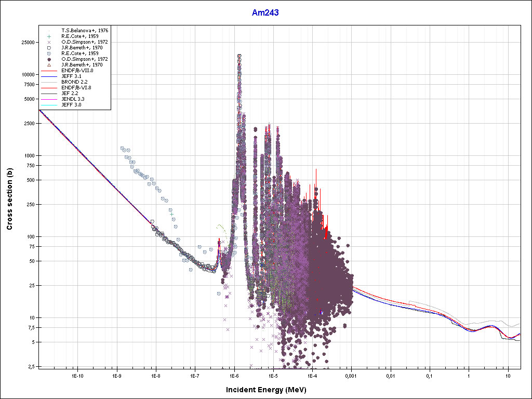Click the T.S.Belanova+, 1976 legend entry

click(x=84, y=31)
